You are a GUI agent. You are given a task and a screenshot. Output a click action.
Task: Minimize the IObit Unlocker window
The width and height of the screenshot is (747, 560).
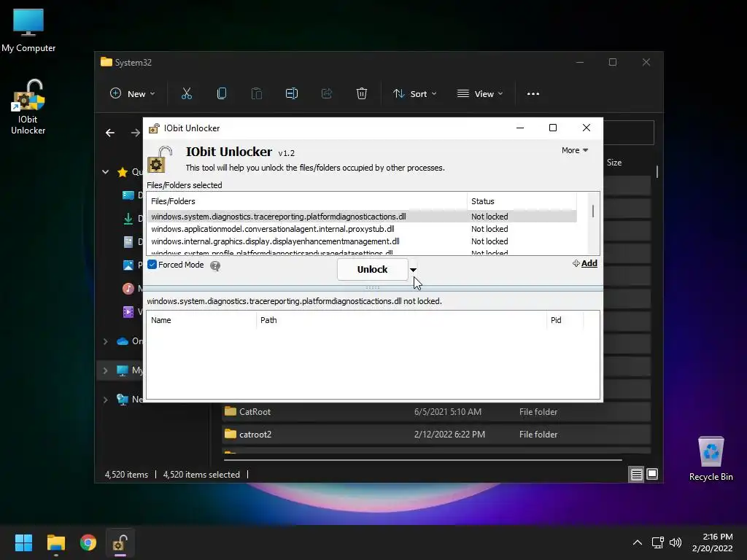[520, 128]
